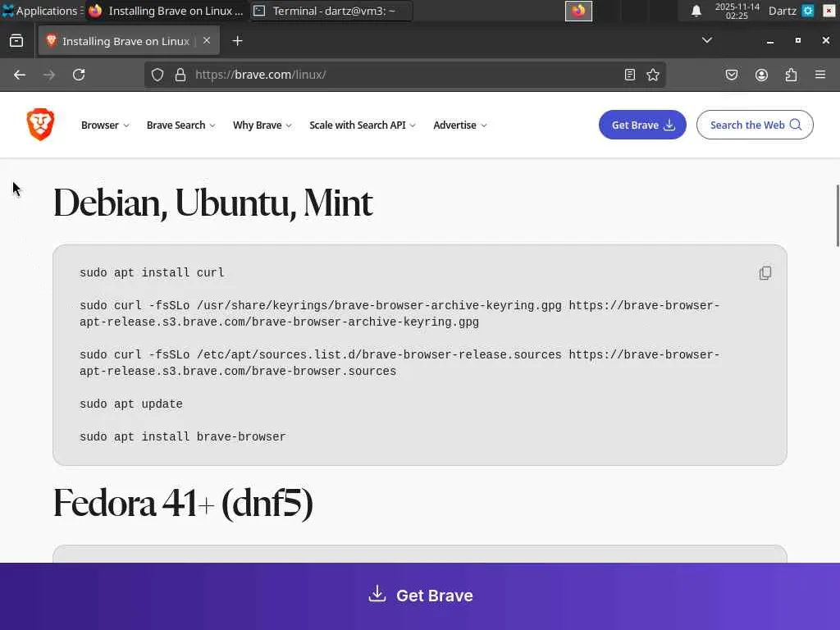This screenshot has height=630, width=840.
Task: Toggle reader view in address bar
Action: pos(630,75)
